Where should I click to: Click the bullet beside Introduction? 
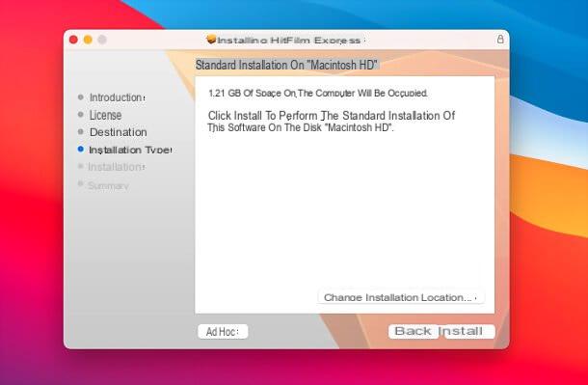80,96
